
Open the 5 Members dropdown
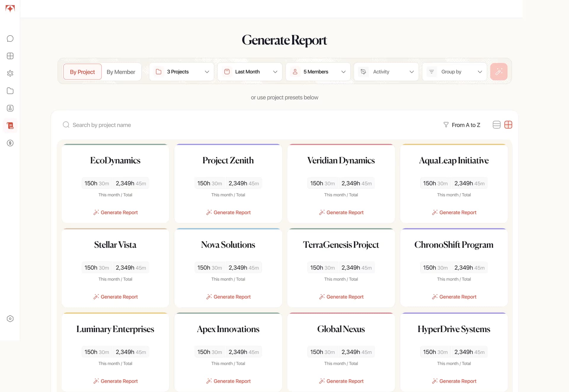point(318,72)
